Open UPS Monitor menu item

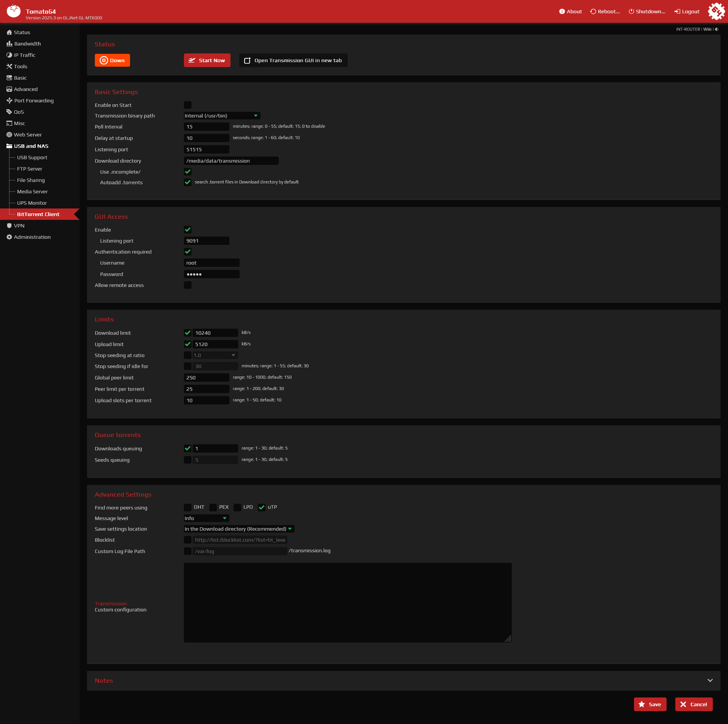pyautogui.click(x=32, y=203)
